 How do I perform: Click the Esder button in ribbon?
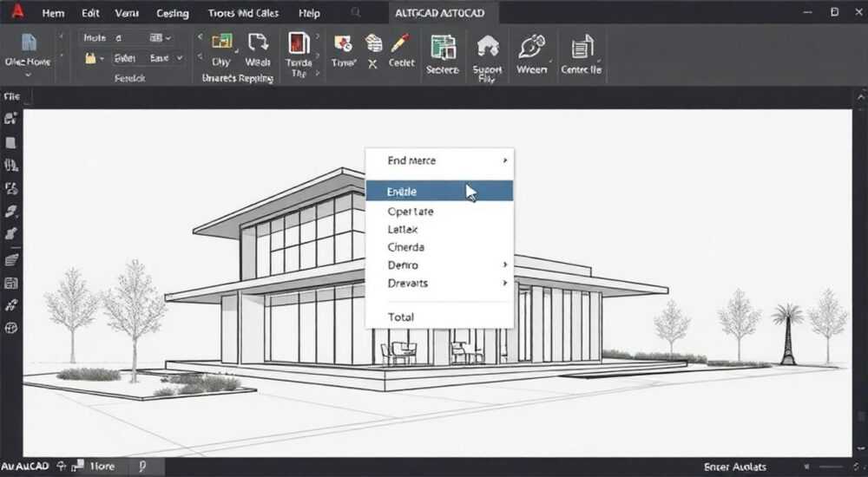(124, 58)
